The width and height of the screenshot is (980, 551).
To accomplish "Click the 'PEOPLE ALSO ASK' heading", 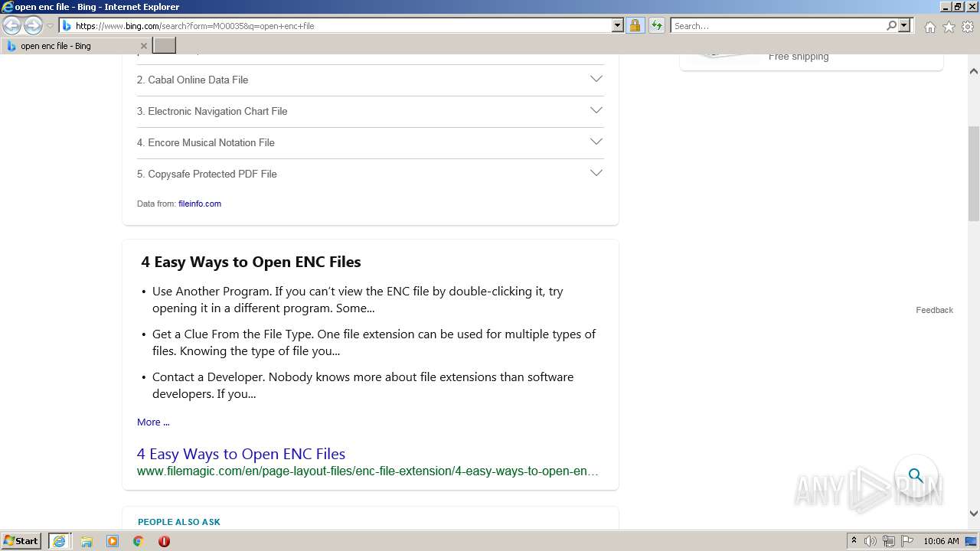I will tap(179, 522).
